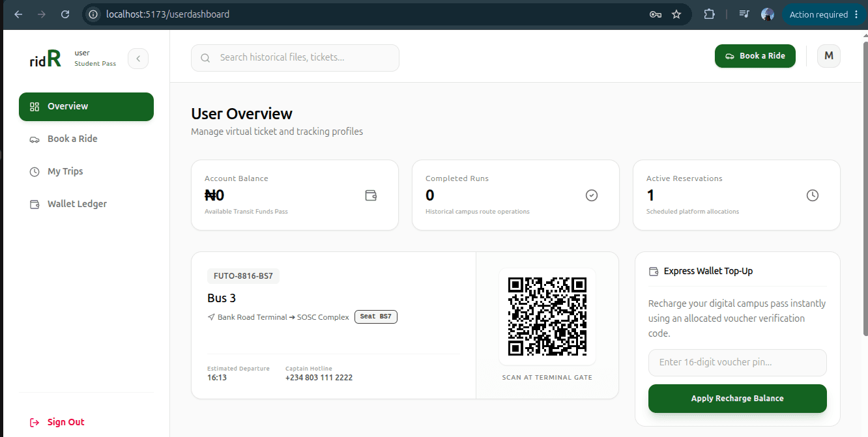Bookmark this page with the star icon
The height and width of the screenshot is (437, 868).
(x=676, y=14)
